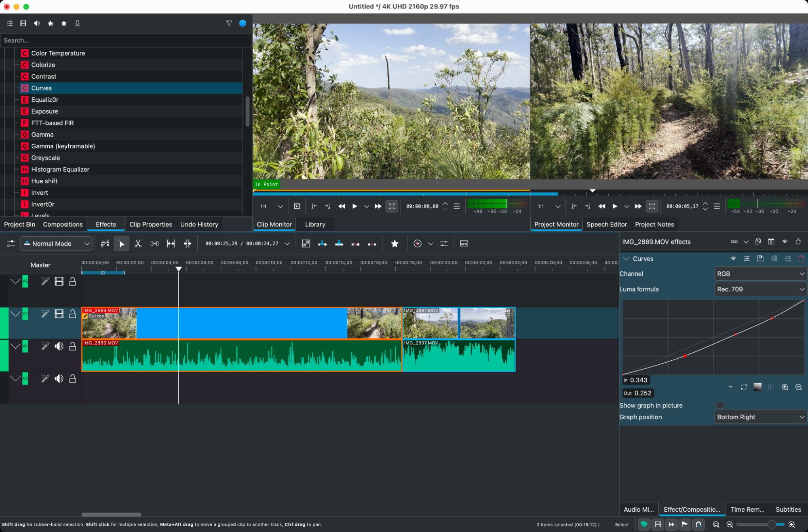Lock the V1 video track
Viewport: 808px width, 532px height.
(72, 314)
